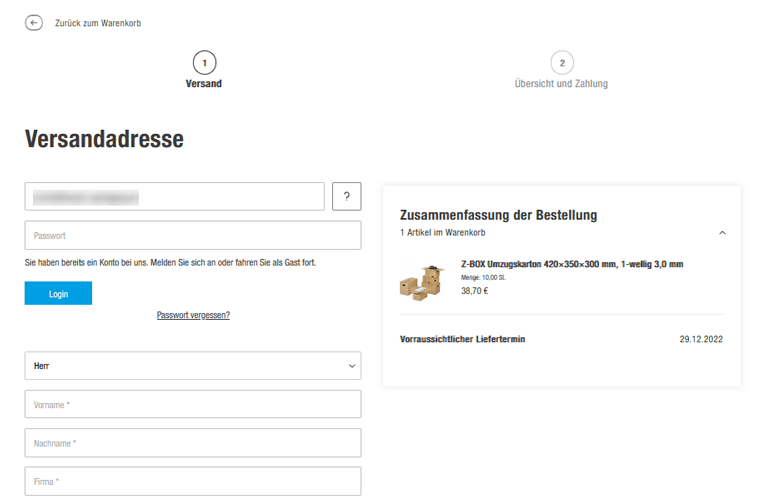Go to 'Übersicht und Zahlung' step label

(561, 84)
